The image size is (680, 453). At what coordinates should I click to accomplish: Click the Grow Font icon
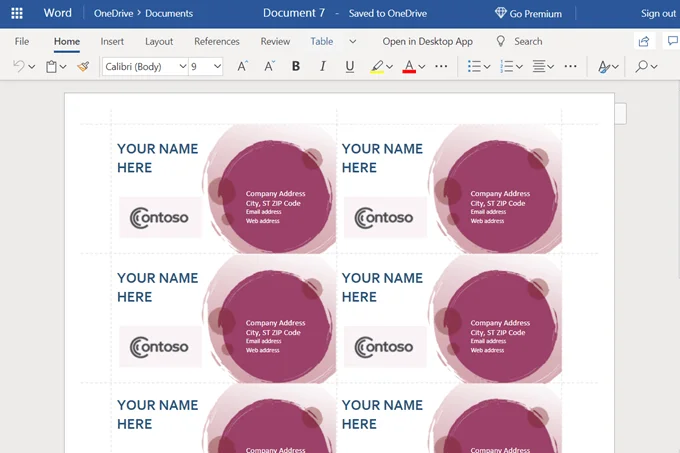pyautogui.click(x=242, y=66)
